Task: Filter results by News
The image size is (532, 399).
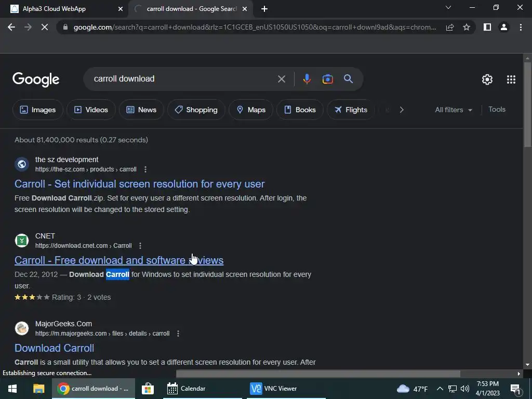Action: click(x=141, y=110)
